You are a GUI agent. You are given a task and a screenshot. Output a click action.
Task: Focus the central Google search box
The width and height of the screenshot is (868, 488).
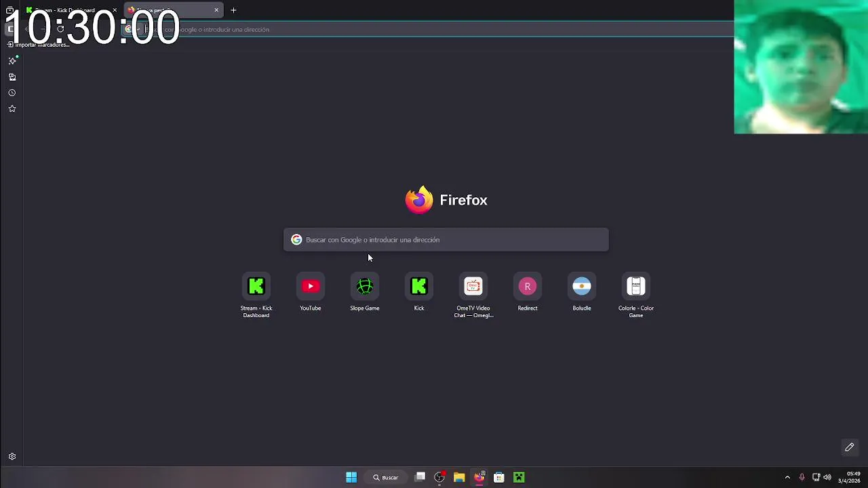(446, 240)
